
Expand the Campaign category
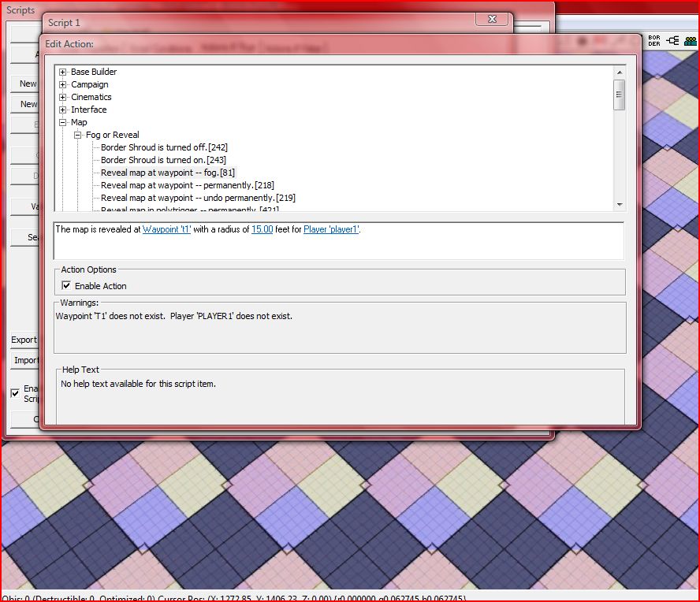63,84
